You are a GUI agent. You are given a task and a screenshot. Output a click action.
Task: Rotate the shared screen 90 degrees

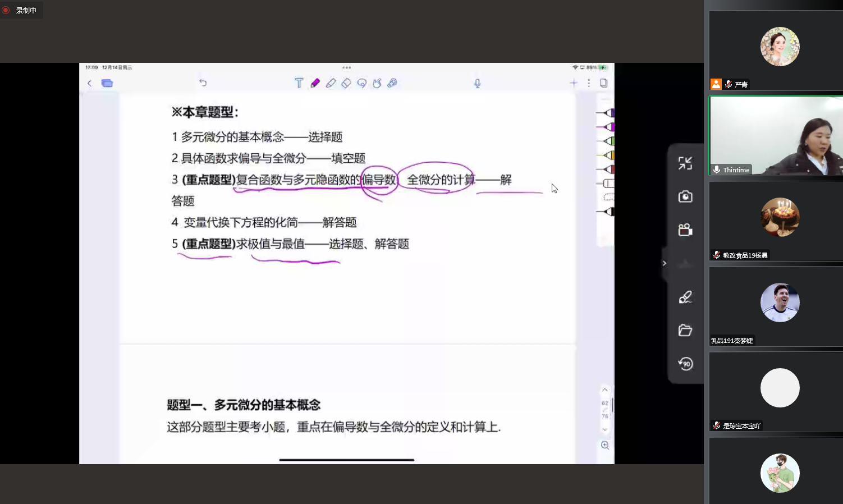[x=685, y=364]
